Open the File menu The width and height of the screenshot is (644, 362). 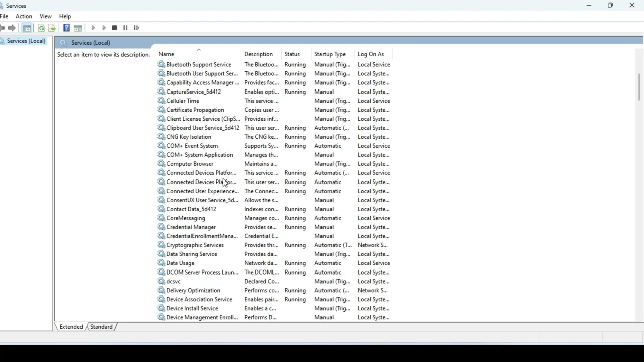[4, 16]
